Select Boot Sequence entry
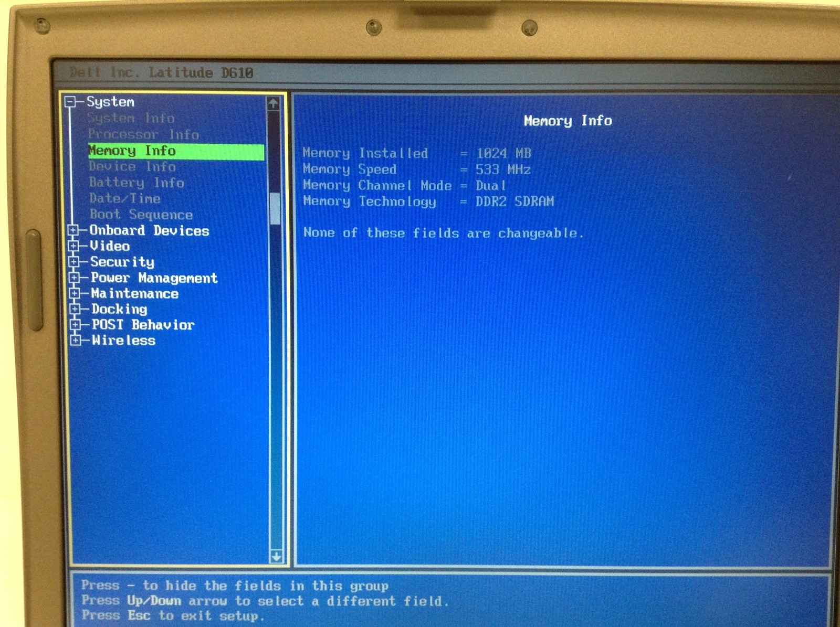The image size is (840, 627). 141,215
